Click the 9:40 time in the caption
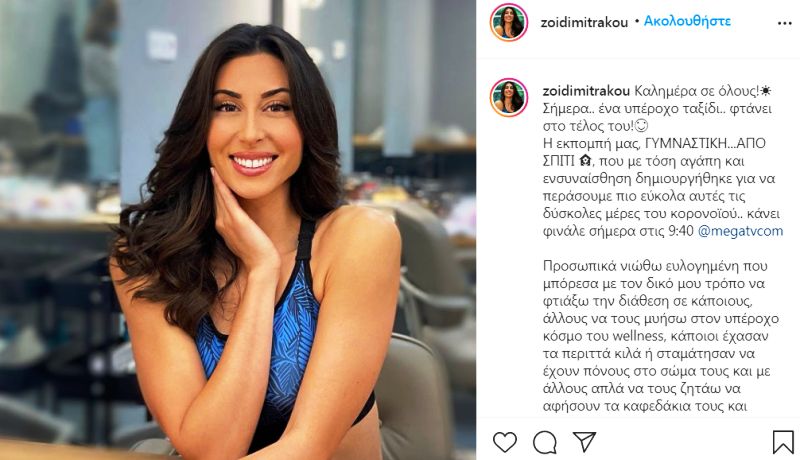800x460 pixels. coord(681,231)
